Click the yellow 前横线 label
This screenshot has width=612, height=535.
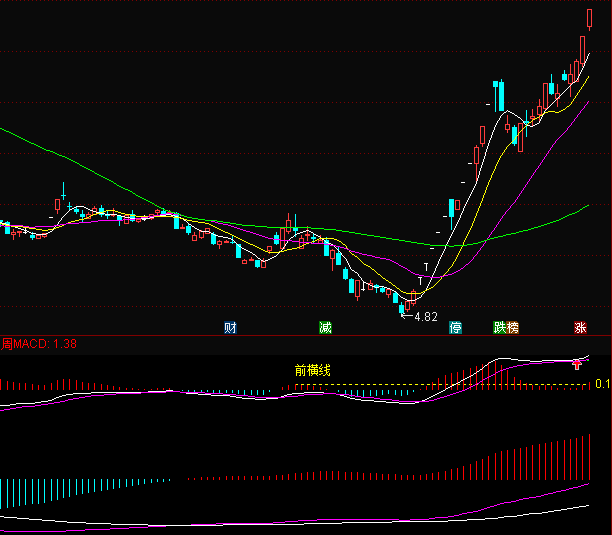(313, 370)
